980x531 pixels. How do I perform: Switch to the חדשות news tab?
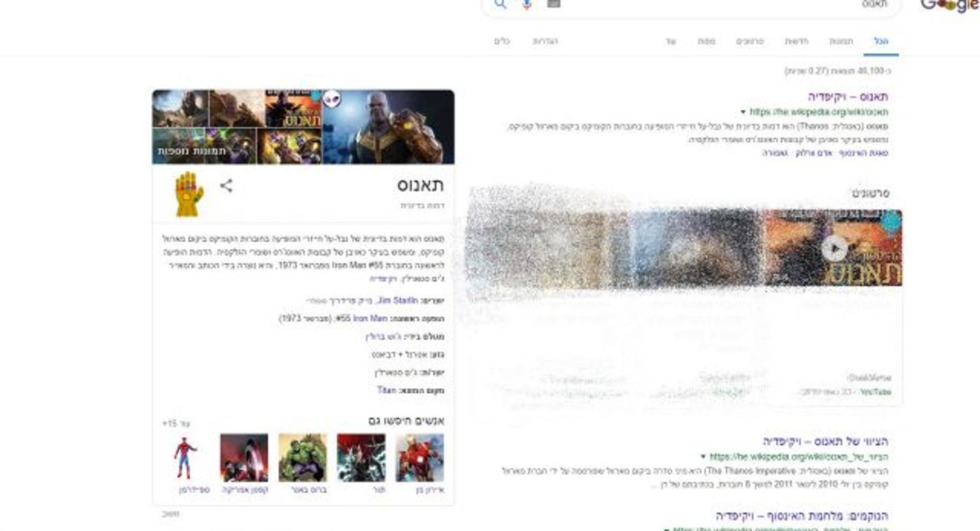tap(797, 41)
